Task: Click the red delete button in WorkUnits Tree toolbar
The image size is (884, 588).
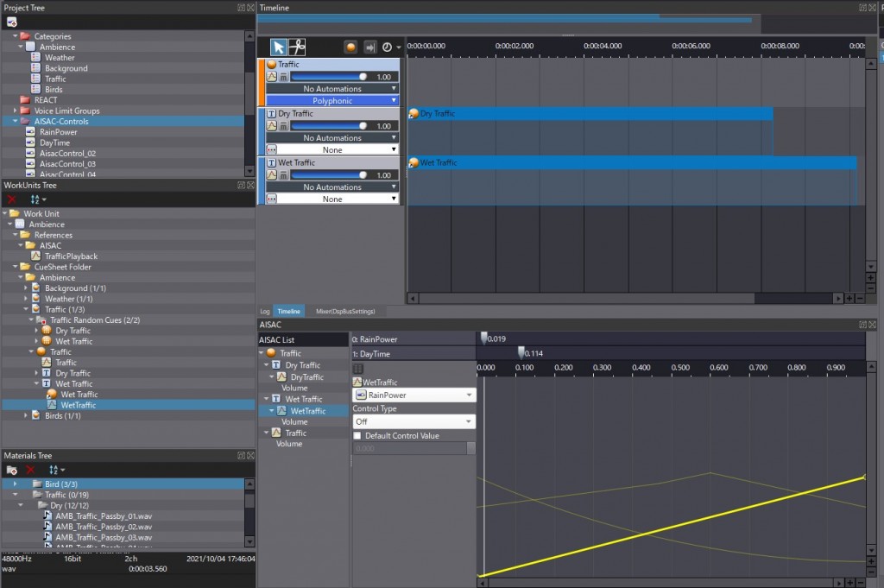Action: (x=10, y=199)
